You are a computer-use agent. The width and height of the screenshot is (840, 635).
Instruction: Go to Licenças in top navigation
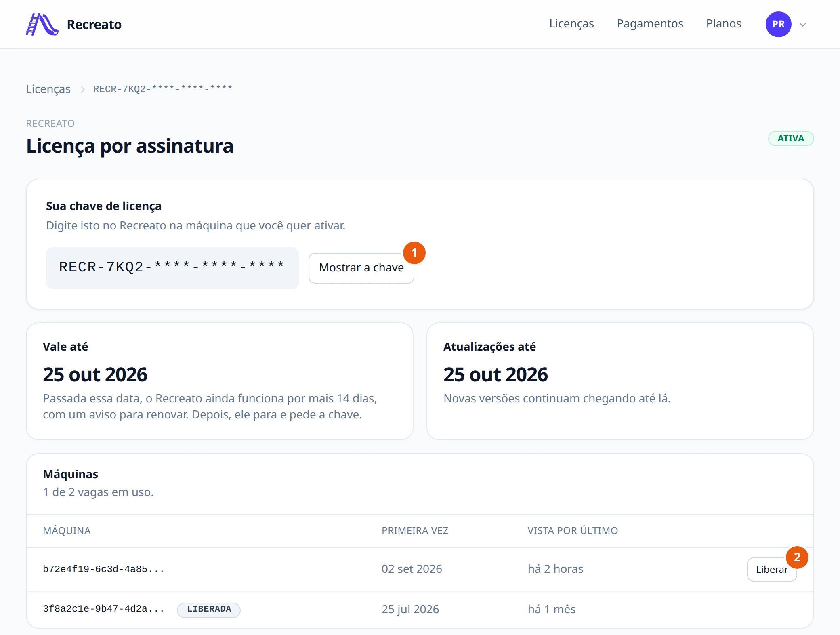[571, 24]
